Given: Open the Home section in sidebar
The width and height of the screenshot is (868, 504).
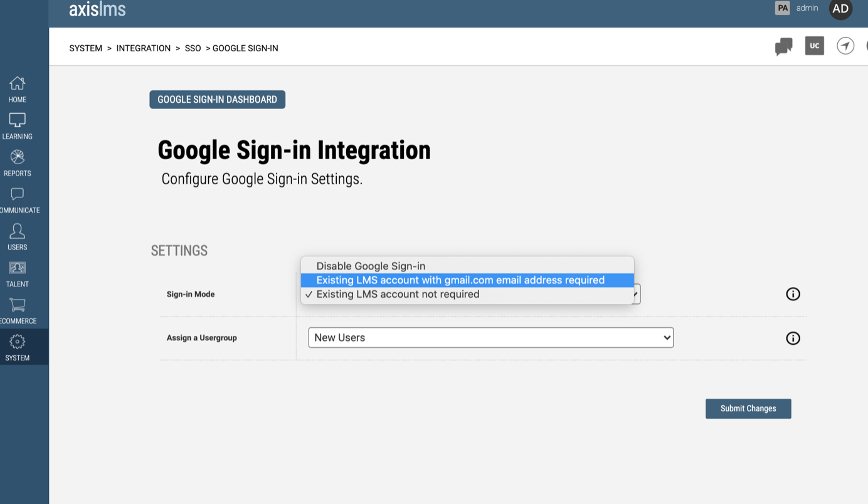Looking at the screenshot, I should coord(18,90).
